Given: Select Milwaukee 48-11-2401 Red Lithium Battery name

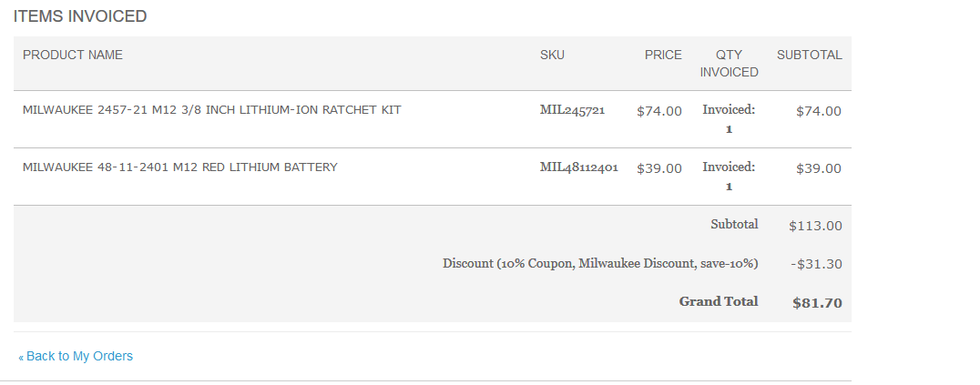Looking at the screenshot, I should [x=180, y=167].
